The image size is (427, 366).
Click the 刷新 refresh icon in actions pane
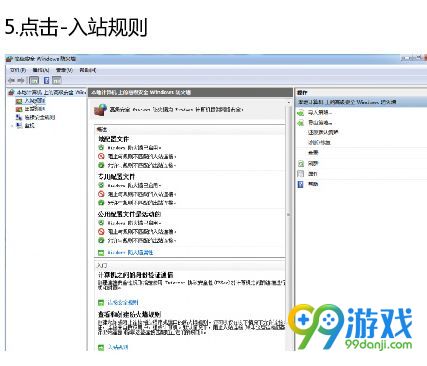(x=301, y=163)
